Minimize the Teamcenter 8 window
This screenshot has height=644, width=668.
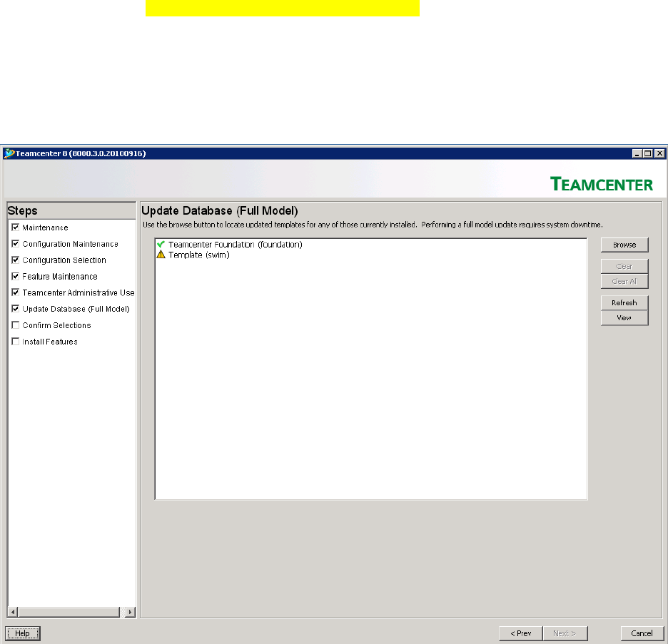point(637,153)
